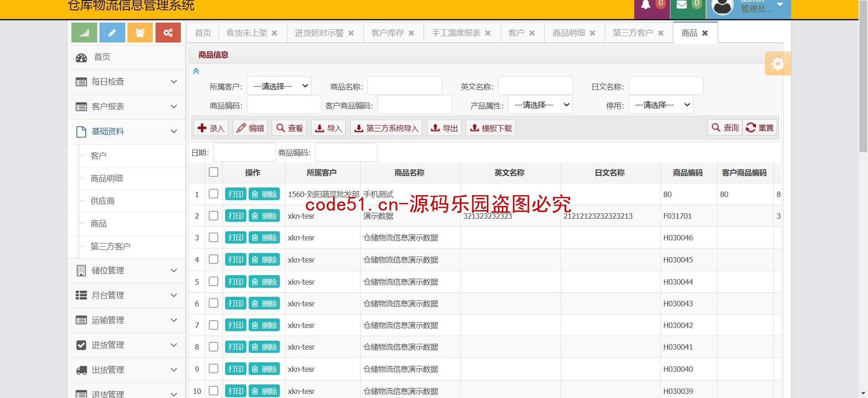Screen dimensions: 868x398
Task: Collapse the search form with double-chevron icon
Action: [196, 71]
